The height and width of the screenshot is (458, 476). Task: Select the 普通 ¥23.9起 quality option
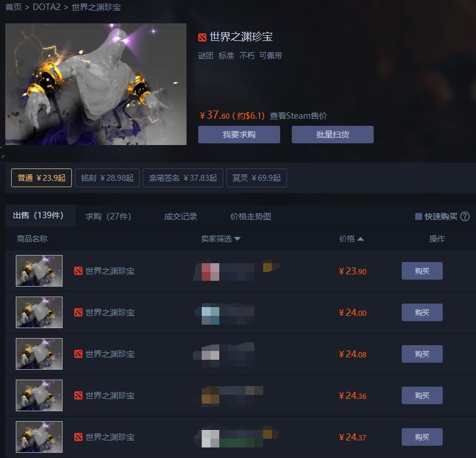[42, 178]
